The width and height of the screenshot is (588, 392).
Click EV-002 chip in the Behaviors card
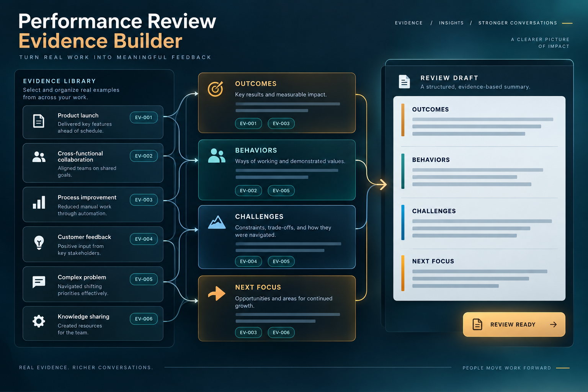point(248,191)
